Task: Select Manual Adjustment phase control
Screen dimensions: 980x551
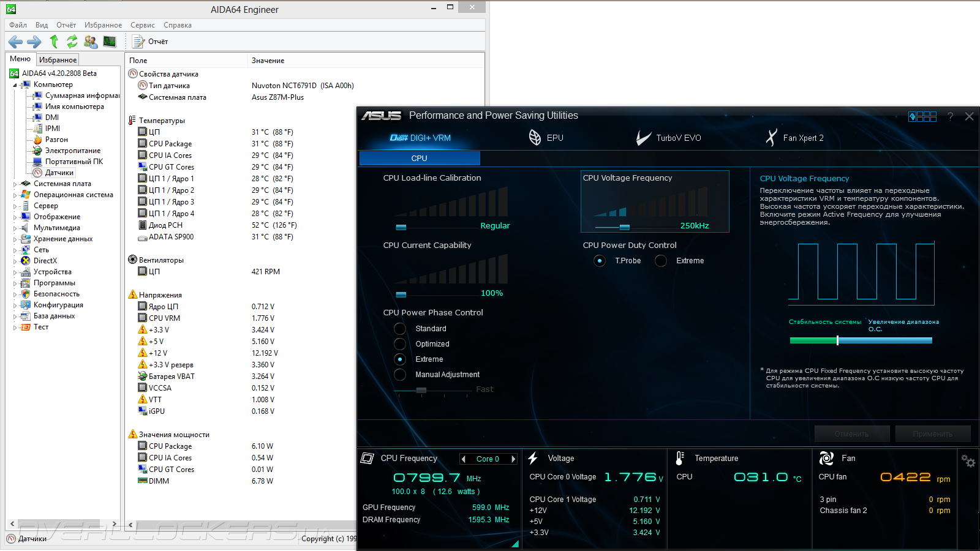Action: click(x=400, y=375)
